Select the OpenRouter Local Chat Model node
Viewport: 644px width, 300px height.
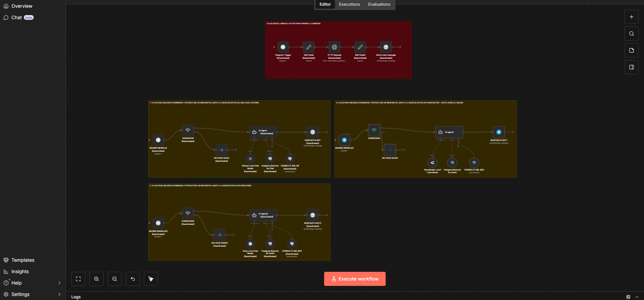tap(432, 163)
